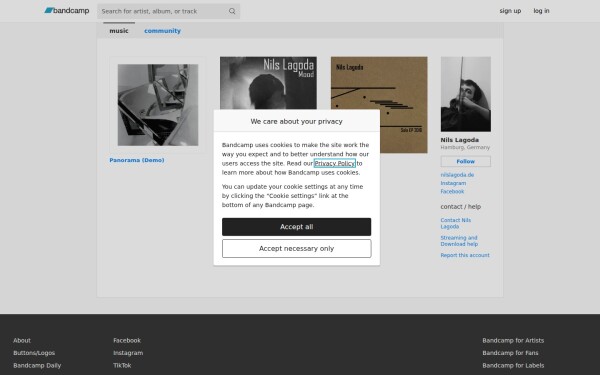The width and height of the screenshot is (600, 375).
Task: Open About in the footer
Action: coord(22,340)
